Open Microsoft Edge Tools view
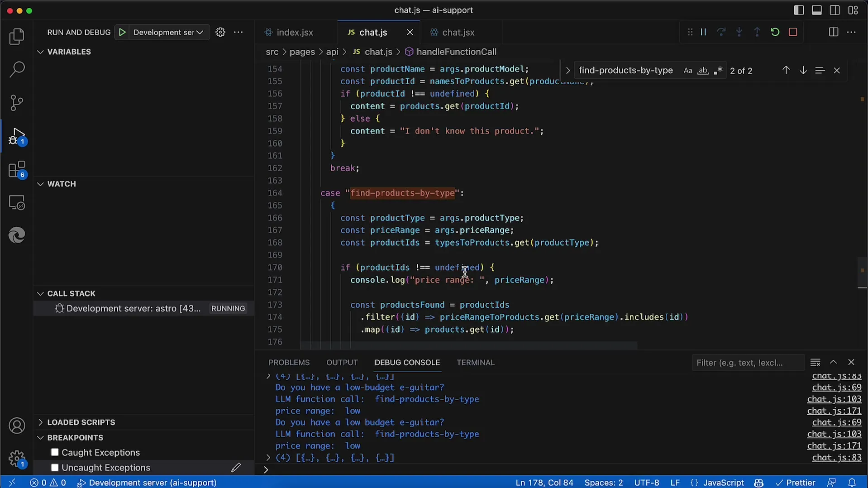The height and width of the screenshot is (488, 868). (x=17, y=235)
